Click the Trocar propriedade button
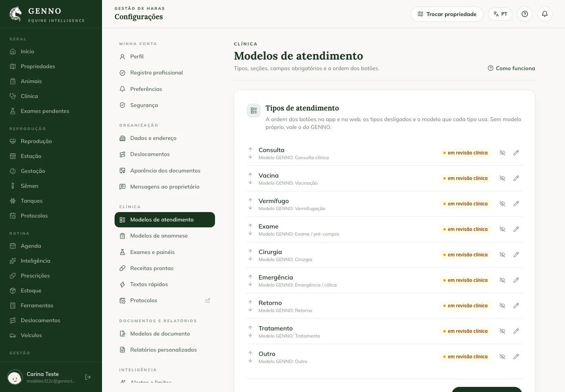This screenshot has width=565, height=392. (x=447, y=14)
